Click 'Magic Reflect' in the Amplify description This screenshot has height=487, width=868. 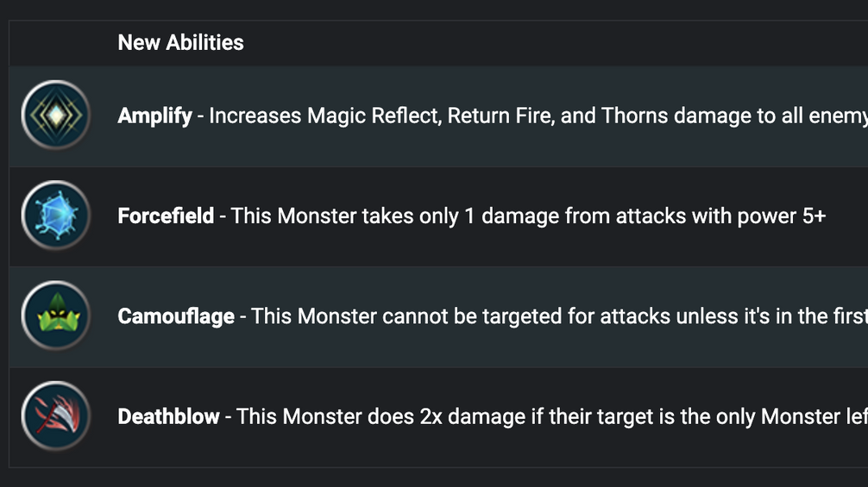(x=374, y=116)
